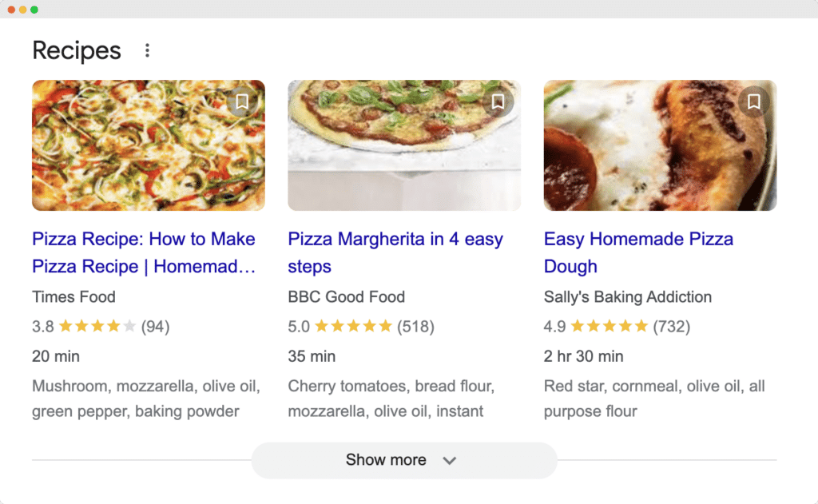Open the Pizza Margherita in 4 easy steps recipe
Image resolution: width=818 pixels, height=504 pixels.
coord(395,252)
